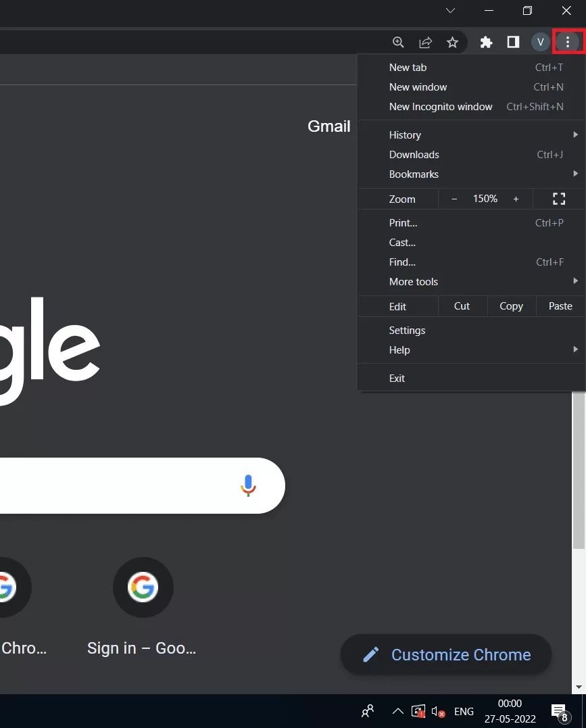
Task: Expand the More tools submenu
Action: tap(413, 281)
